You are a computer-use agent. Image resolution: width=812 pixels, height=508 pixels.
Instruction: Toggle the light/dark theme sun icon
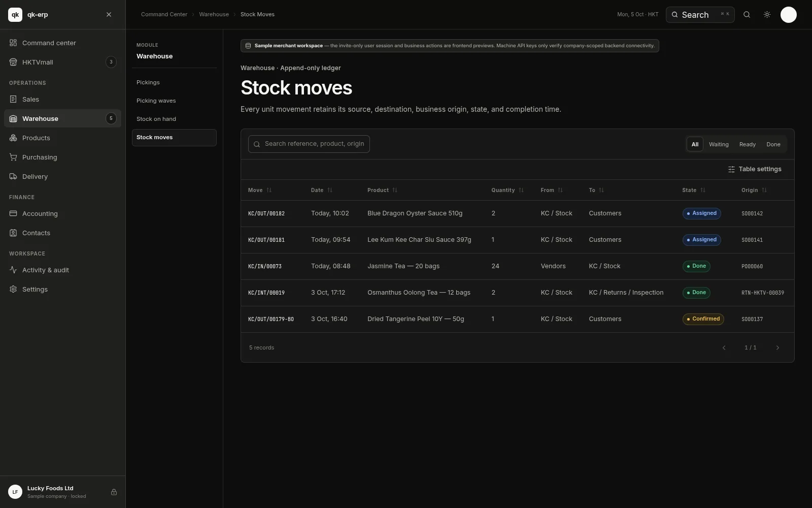point(767,15)
